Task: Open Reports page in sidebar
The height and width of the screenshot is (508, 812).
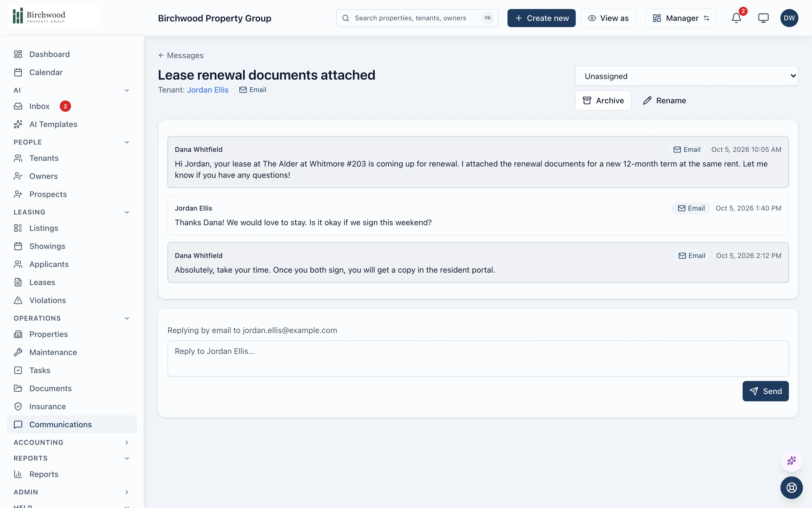Action: pos(72,474)
